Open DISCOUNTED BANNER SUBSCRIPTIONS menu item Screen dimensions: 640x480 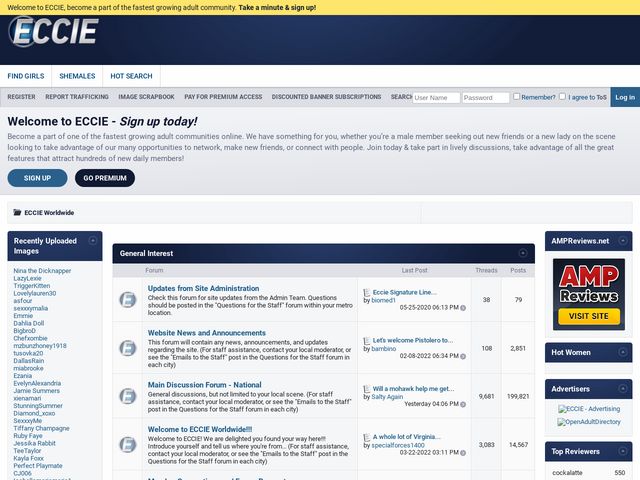point(326,97)
